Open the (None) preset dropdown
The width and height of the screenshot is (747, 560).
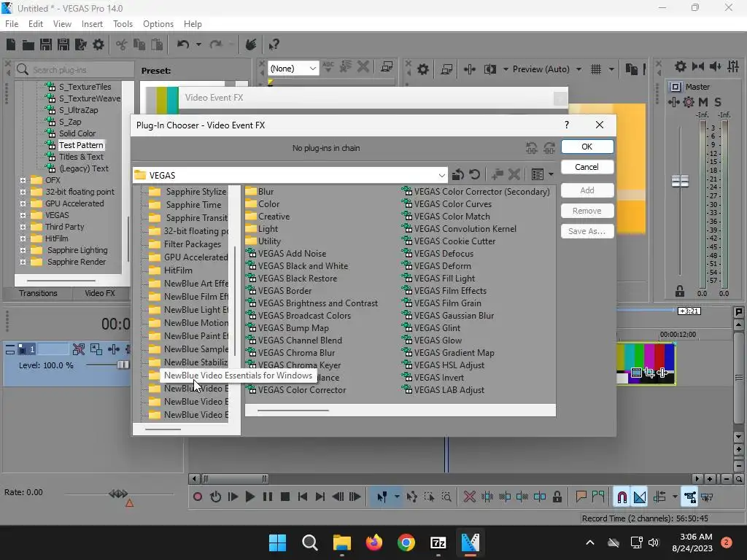(x=312, y=69)
